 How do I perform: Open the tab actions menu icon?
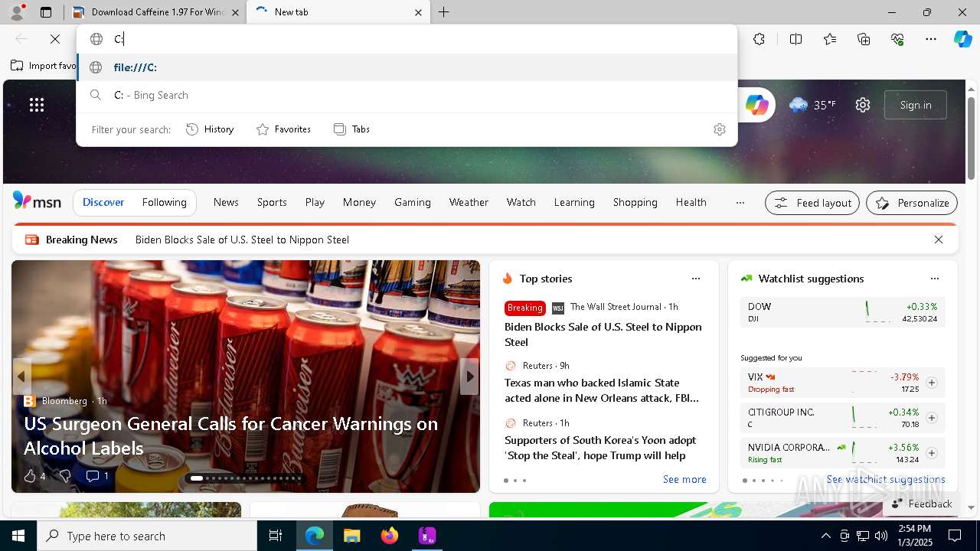coord(46,12)
